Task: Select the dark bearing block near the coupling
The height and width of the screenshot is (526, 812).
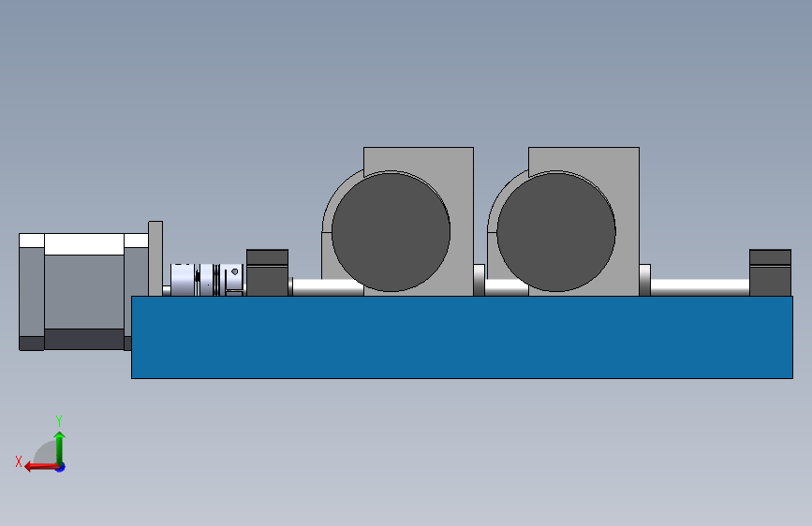Action: click(267, 273)
